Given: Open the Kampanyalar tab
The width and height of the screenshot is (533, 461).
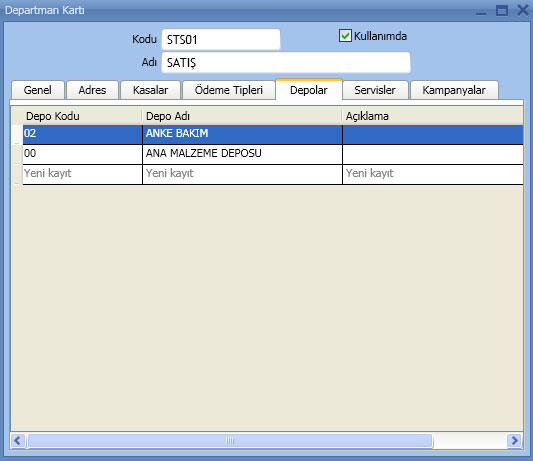Looking at the screenshot, I should 454,90.
